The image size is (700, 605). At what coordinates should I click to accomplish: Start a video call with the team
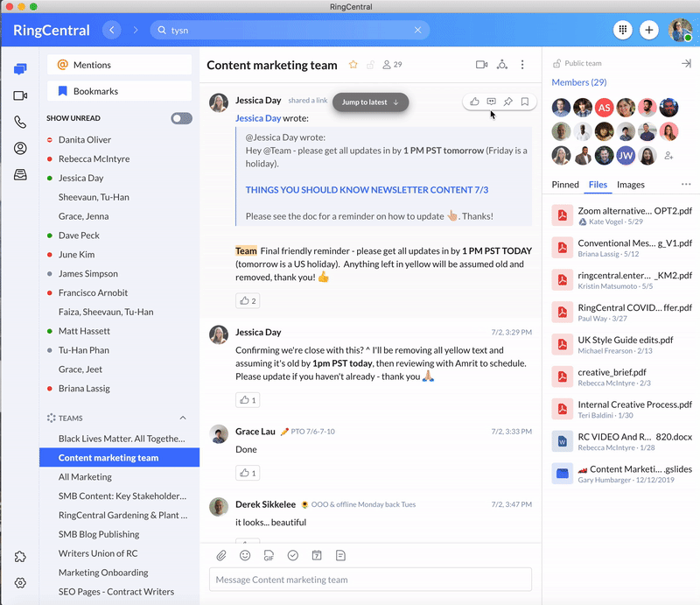[x=481, y=65]
